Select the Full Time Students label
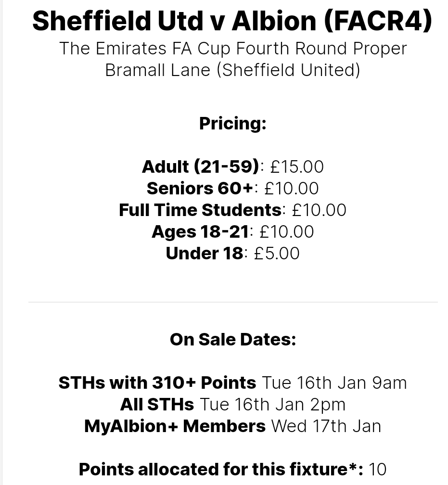Viewport: 448px width, 485px height. [200, 210]
